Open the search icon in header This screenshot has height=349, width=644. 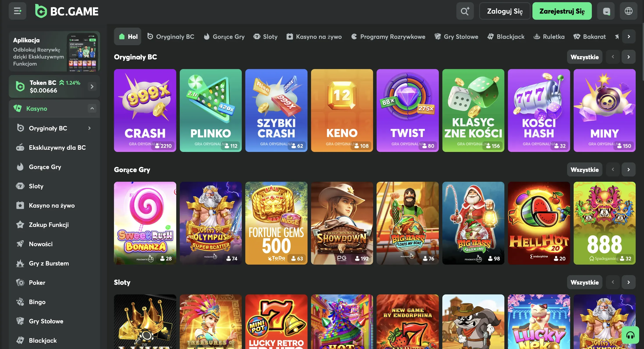coord(465,11)
